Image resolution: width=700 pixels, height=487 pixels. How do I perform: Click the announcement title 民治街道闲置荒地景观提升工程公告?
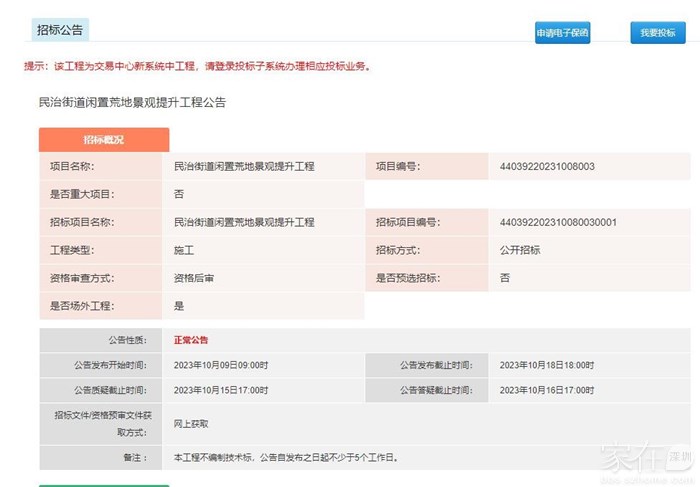pyautogui.click(x=132, y=102)
